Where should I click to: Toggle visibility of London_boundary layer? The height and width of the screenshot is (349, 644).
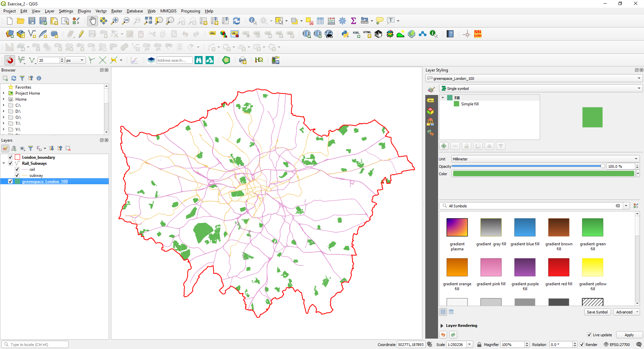[x=10, y=157]
